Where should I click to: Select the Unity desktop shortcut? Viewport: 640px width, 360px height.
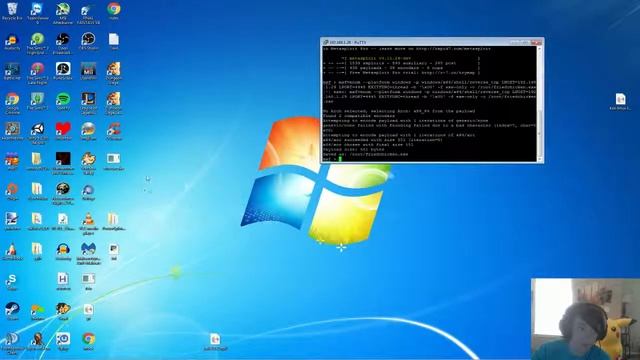click(x=38, y=133)
